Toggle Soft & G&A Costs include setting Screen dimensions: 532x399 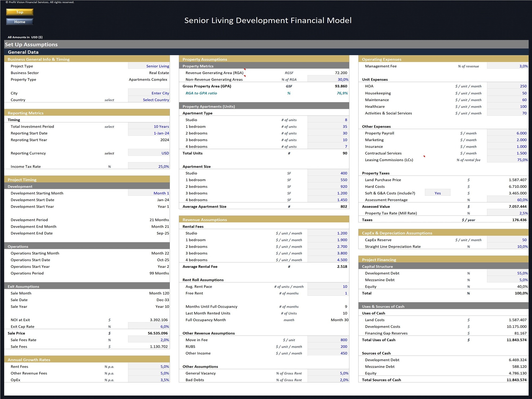click(437, 193)
